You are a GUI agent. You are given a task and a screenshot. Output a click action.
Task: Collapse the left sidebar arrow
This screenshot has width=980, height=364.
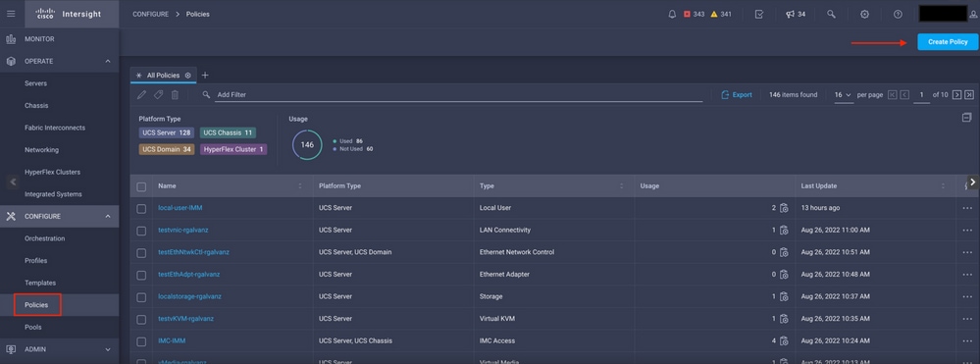pyautogui.click(x=13, y=182)
